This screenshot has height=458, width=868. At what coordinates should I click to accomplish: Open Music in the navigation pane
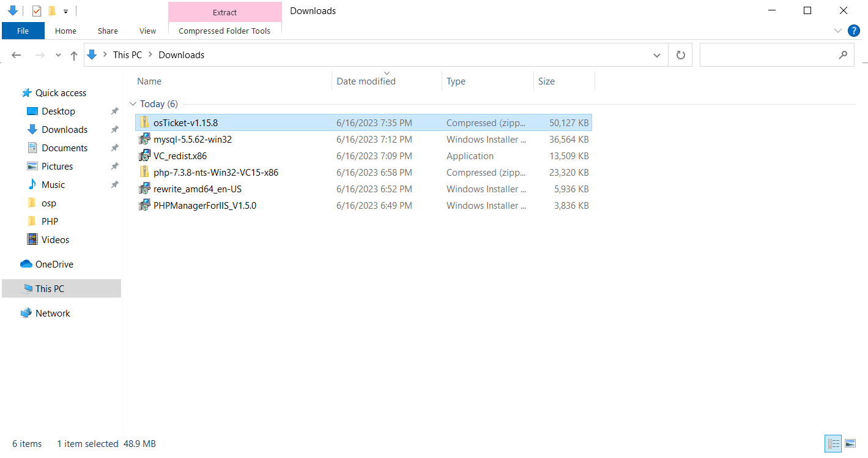pos(53,185)
